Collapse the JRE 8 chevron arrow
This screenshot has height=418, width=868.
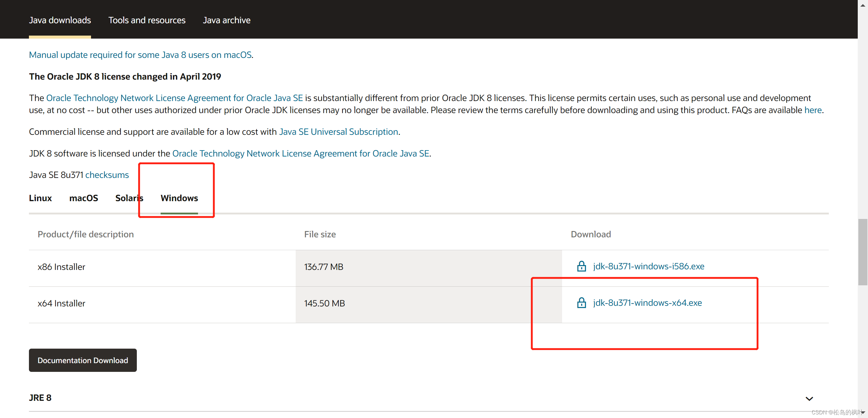809,398
